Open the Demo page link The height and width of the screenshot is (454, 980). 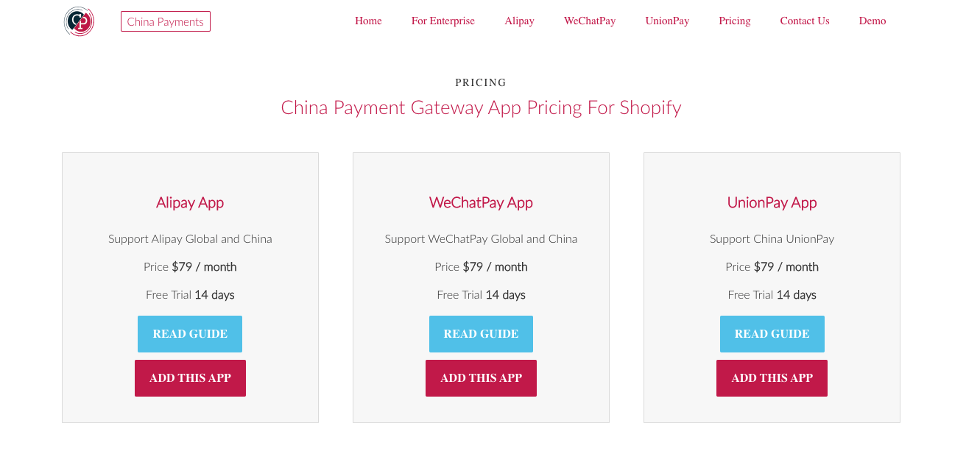pos(873,21)
